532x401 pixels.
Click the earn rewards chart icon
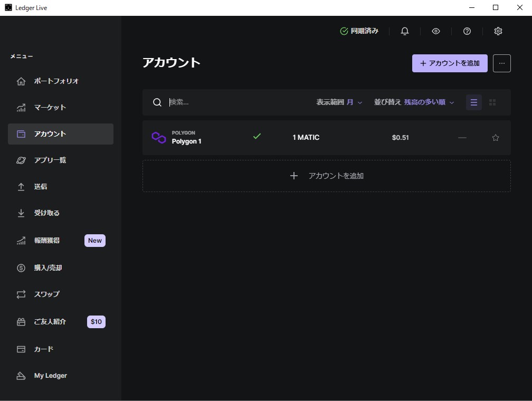pos(21,241)
